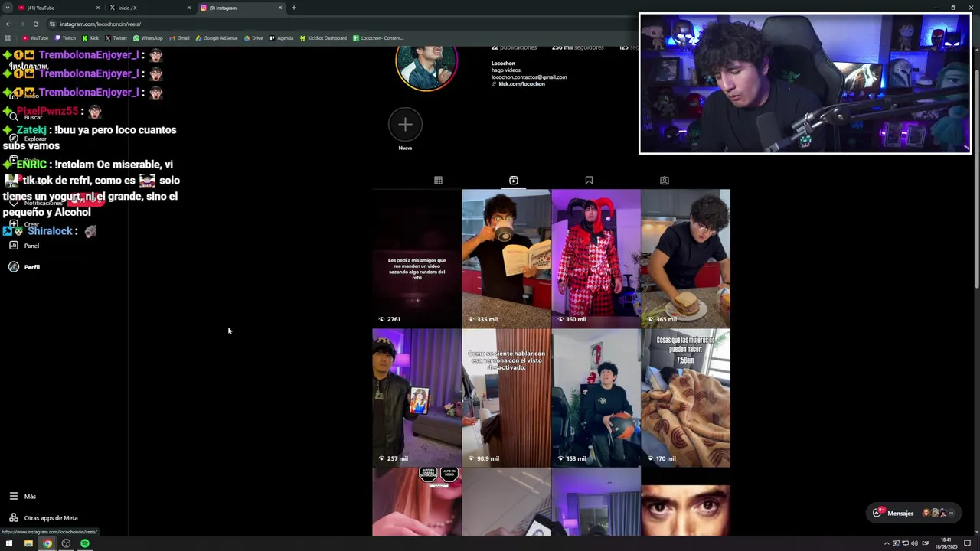Switch to the posts grid tab
Screen dimensions: 980x551
438,181
